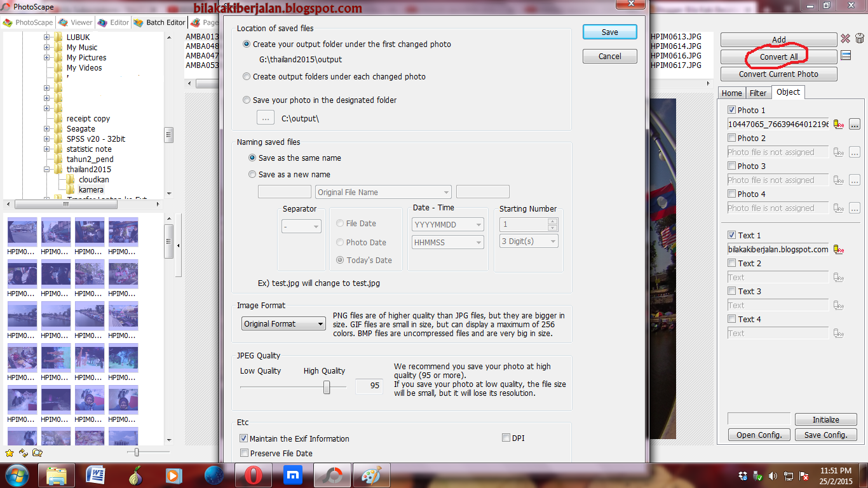Open the Original File Name dropdown
This screenshot has width=868, height=488.
[383, 192]
